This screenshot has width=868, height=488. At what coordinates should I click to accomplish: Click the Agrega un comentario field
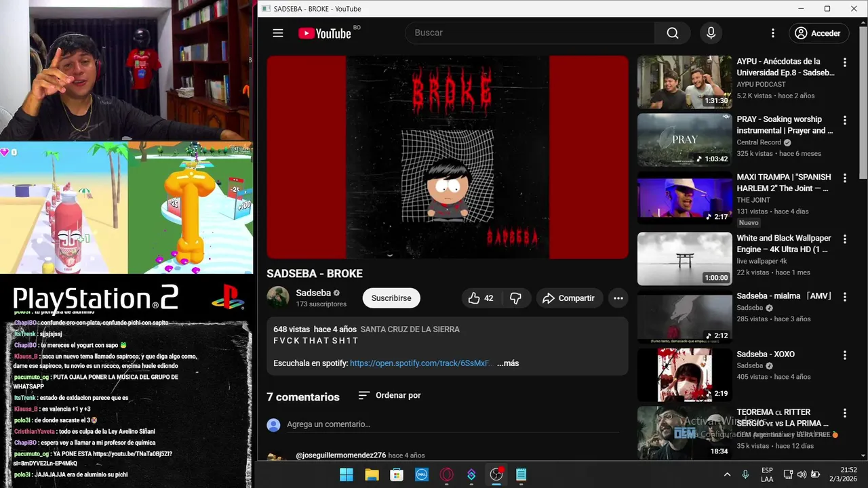453,424
